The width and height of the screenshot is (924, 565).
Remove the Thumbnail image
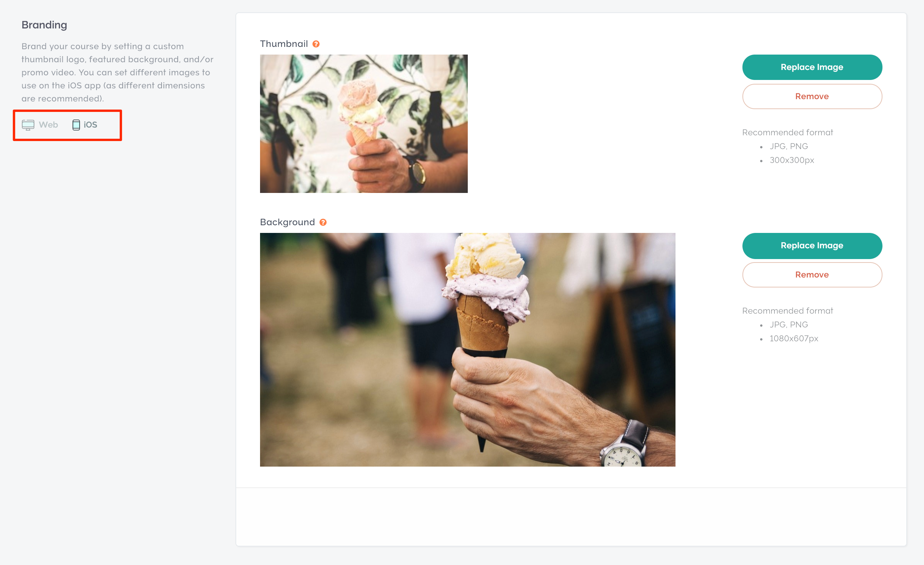[x=812, y=96]
